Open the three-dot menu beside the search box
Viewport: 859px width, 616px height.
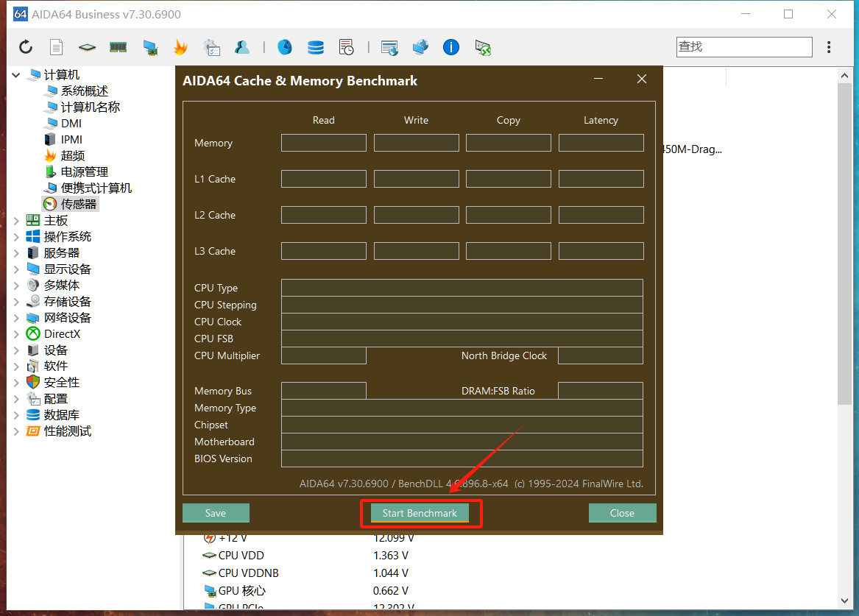(x=829, y=47)
